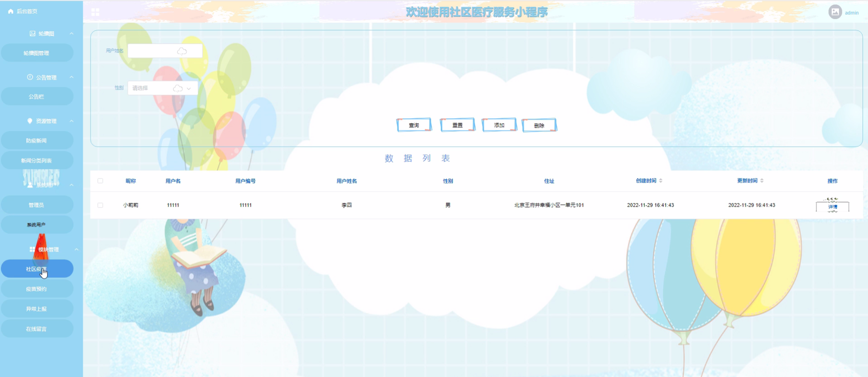The image size is (868, 377).
Task: Click the 性别 column header
Action: (448, 181)
